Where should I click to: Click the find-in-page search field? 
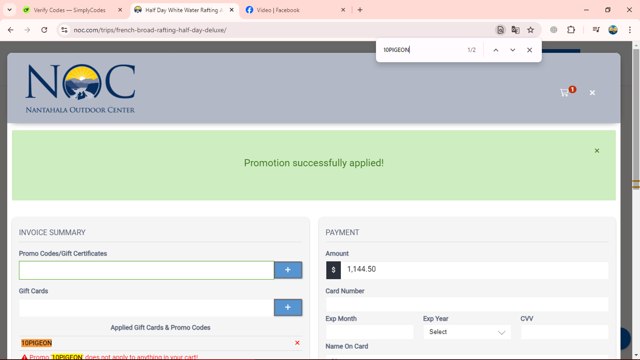coord(422,50)
